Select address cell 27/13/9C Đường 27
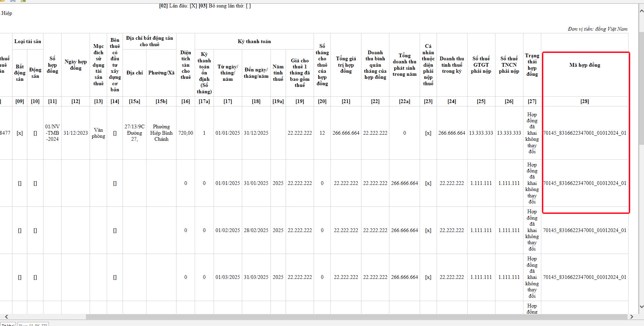644x326 pixels. pyautogui.click(x=134, y=133)
